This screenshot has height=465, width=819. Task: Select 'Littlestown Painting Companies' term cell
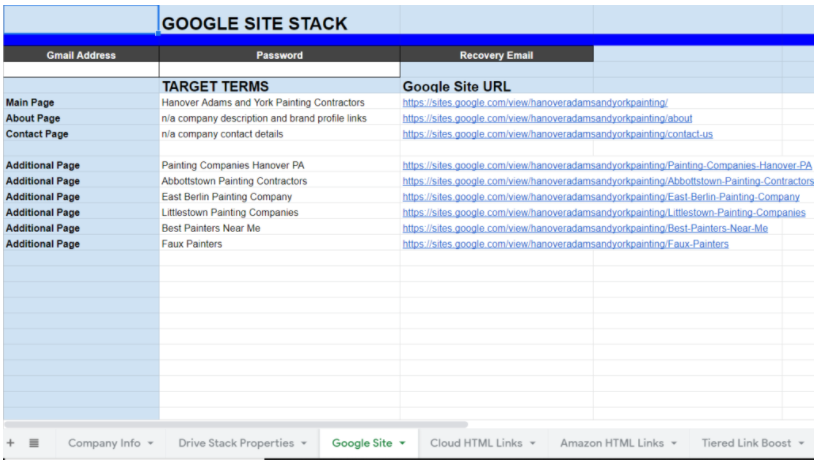(x=279, y=213)
